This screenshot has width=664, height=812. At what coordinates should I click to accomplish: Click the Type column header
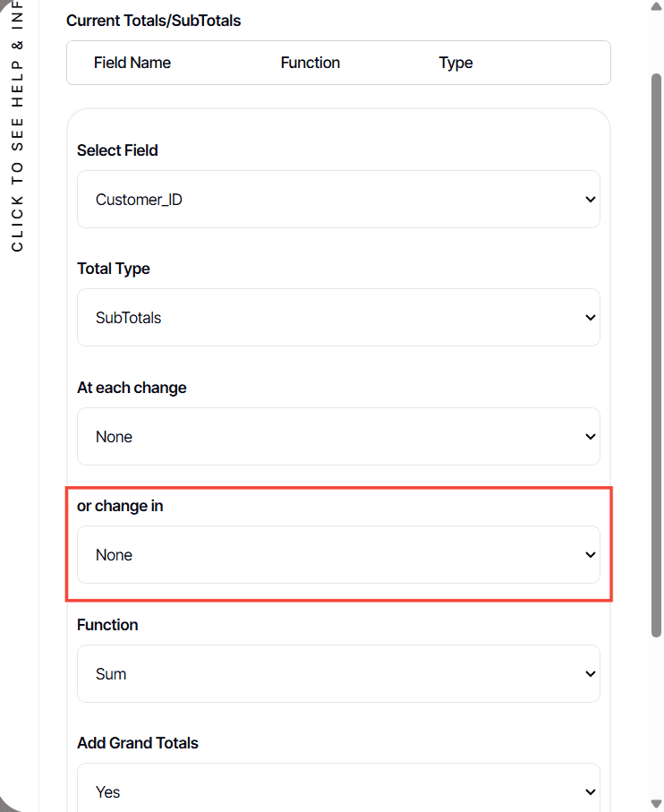coord(455,63)
